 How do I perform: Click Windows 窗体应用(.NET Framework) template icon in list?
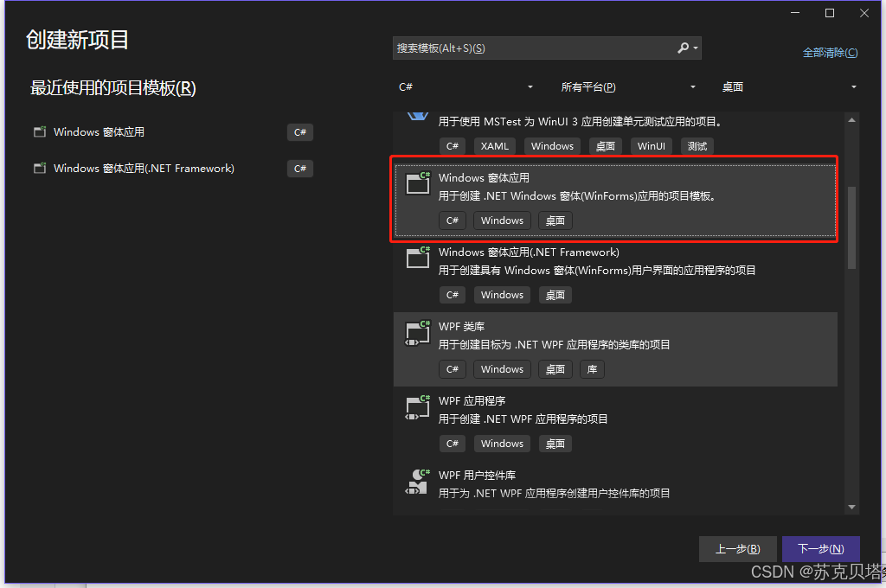tap(418, 257)
